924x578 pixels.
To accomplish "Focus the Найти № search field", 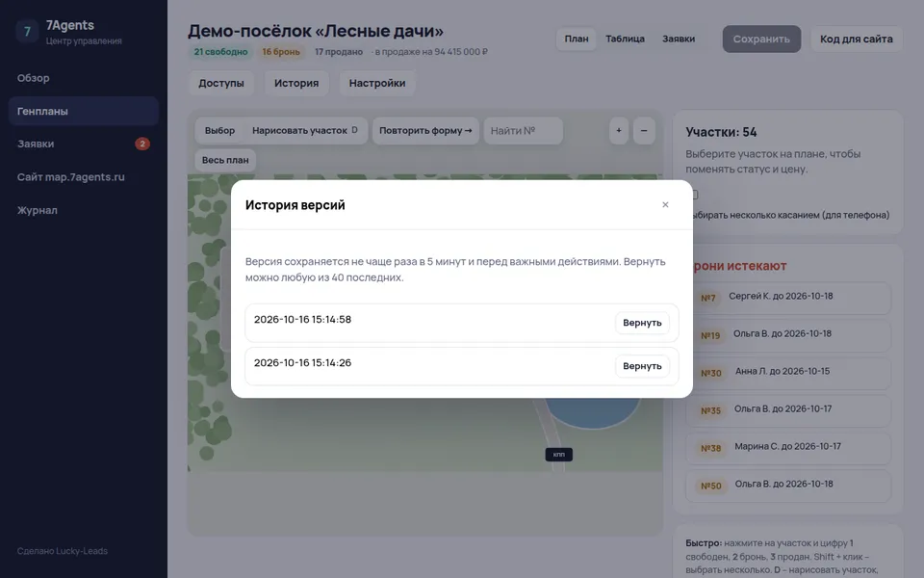I will coord(524,130).
